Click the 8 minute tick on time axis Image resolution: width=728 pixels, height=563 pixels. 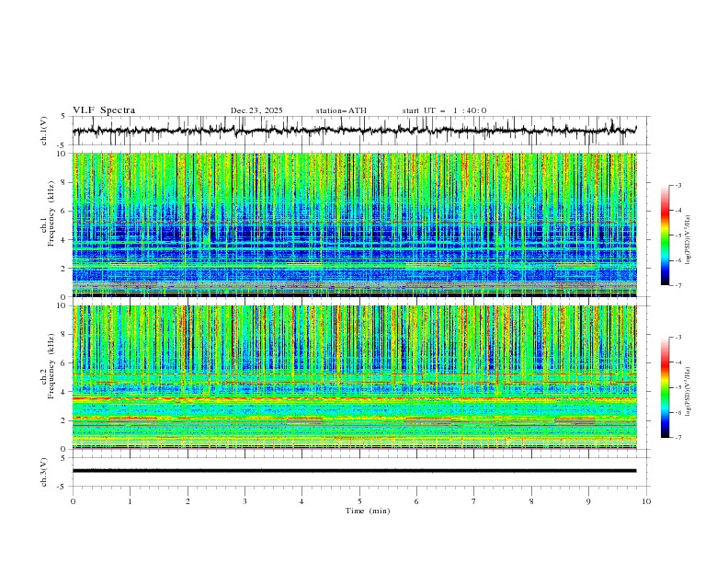(531, 501)
